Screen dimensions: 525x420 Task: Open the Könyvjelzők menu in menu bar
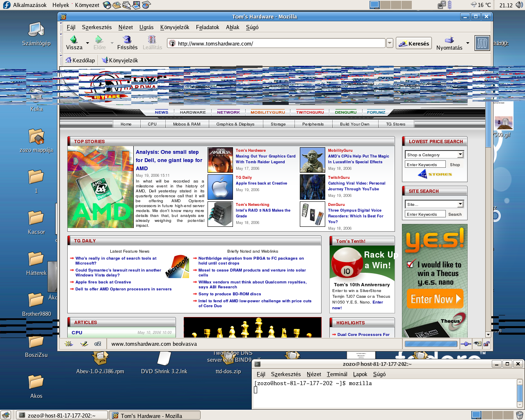tap(174, 27)
